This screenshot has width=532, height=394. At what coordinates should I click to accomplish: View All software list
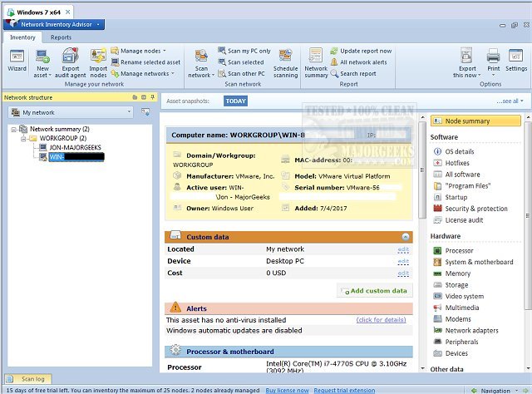click(456, 175)
